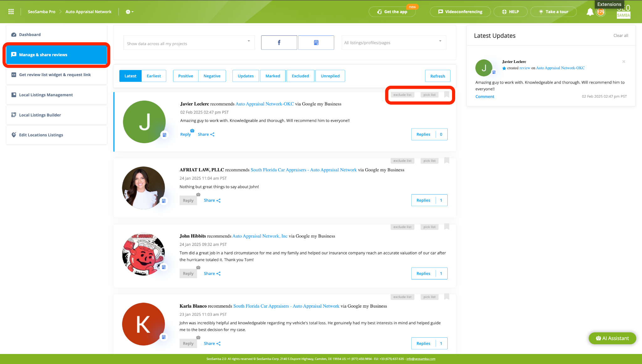Viewport: 642px width, 364px height.
Task: Filter reviews by Updates
Action: (x=246, y=76)
